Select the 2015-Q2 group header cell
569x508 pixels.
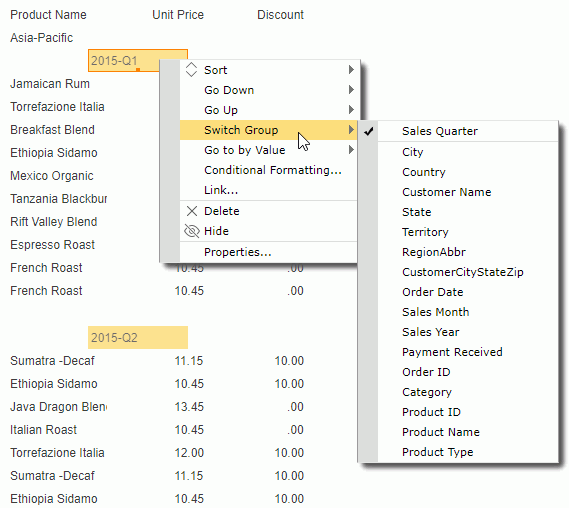[x=138, y=337]
